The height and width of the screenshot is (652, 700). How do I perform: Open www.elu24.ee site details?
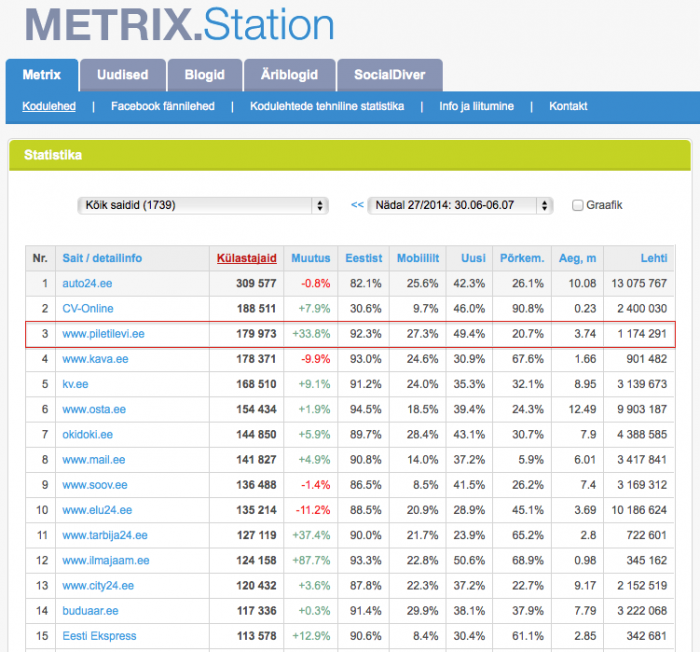(97, 510)
